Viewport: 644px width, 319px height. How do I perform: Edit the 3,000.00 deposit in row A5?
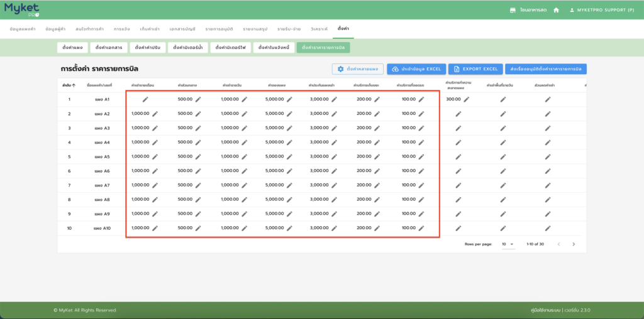(x=335, y=156)
